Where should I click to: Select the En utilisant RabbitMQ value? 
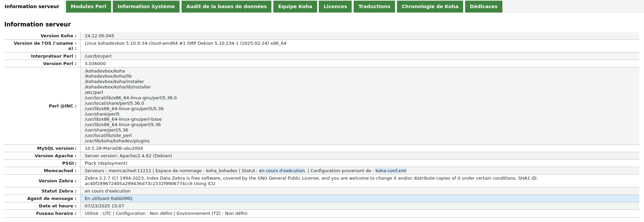pos(108,199)
